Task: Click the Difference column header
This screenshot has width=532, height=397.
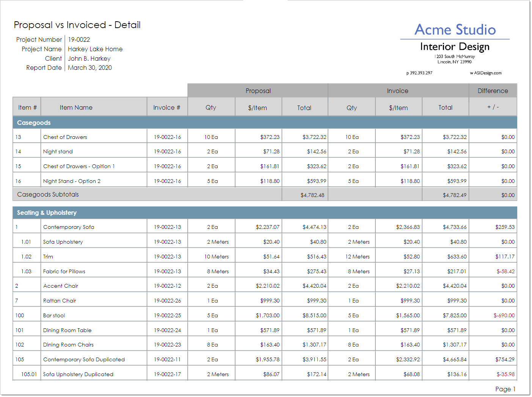Action: 493,91
